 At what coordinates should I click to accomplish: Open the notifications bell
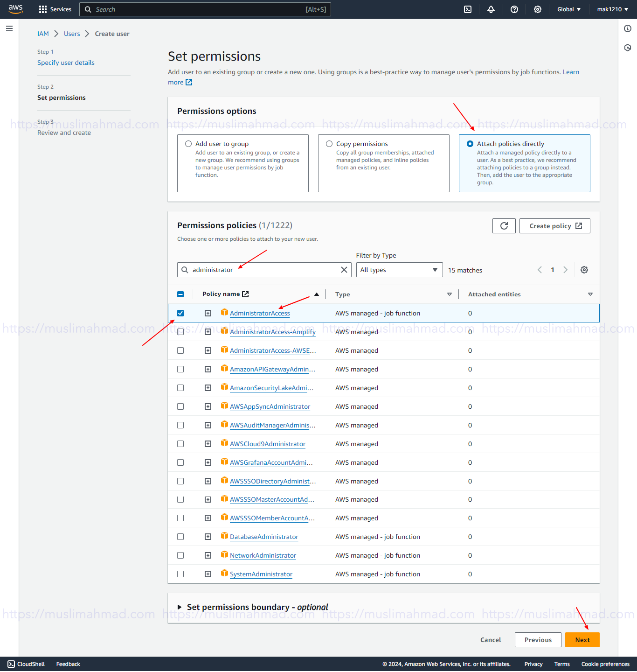click(491, 9)
